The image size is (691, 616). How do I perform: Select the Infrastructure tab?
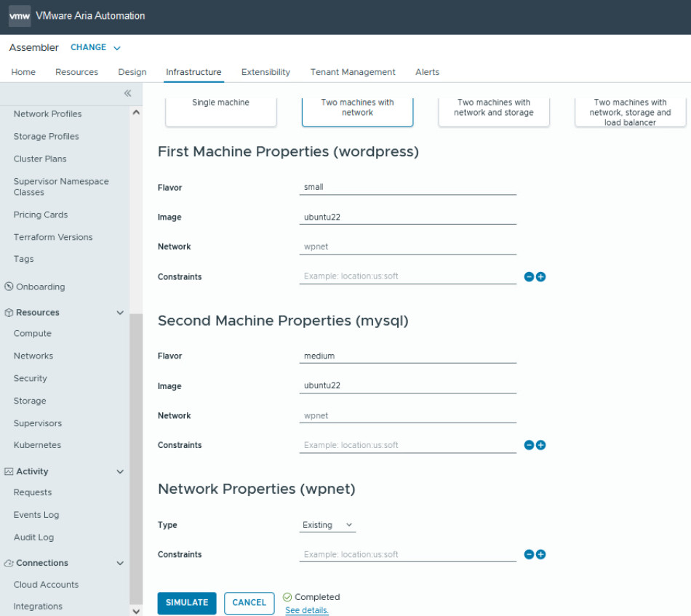pos(193,72)
